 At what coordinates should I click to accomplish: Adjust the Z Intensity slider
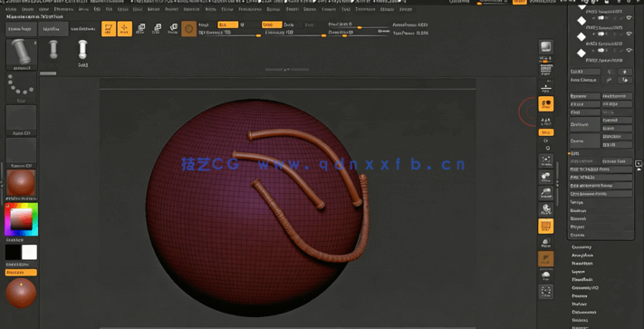(x=295, y=34)
